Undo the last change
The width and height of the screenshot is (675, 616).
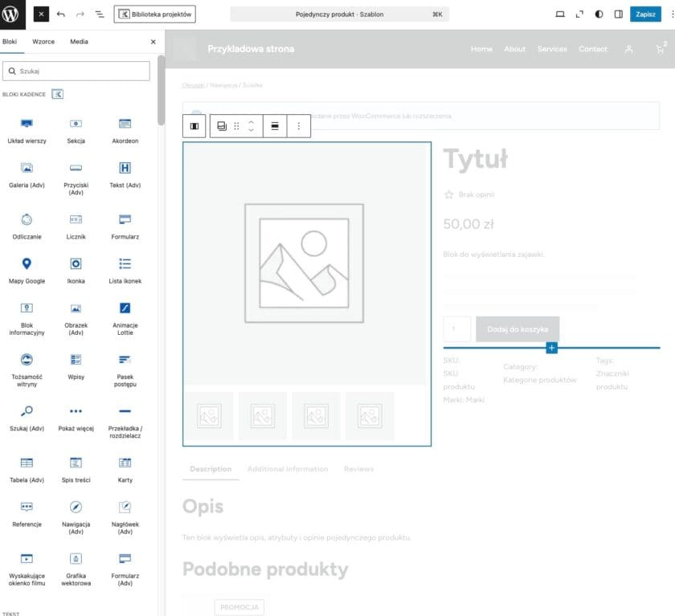pos(61,14)
